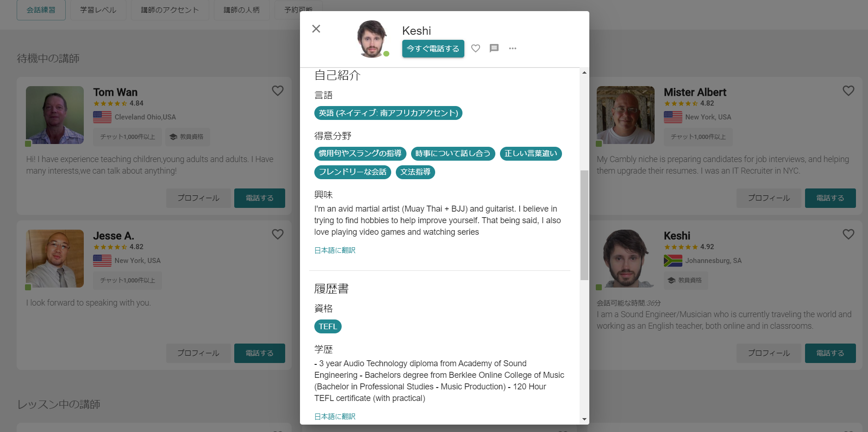Image resolution: width=868 pixels, height=432 pixels.
Task: Expand the 講師のアクセント filter dropdown
Action: tap(170, 10)
